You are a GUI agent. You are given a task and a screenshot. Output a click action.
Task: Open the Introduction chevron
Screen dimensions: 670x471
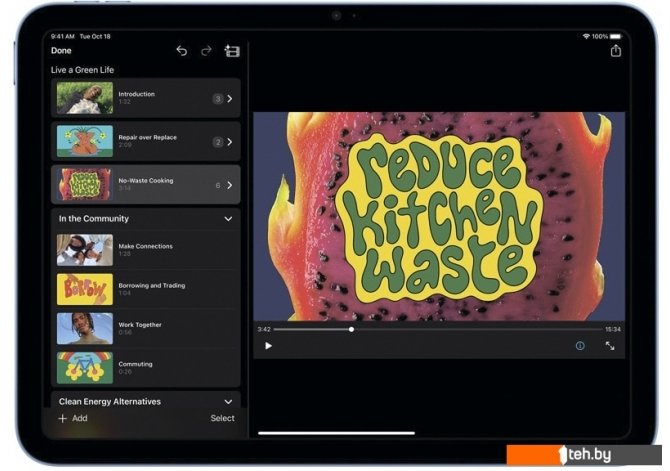230,99
